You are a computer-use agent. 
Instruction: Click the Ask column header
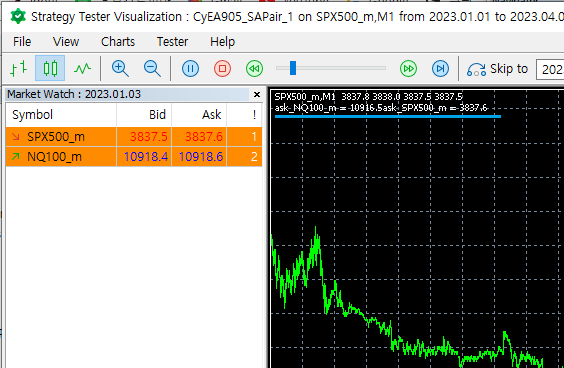pyautogui.click(x=199, y=115)
